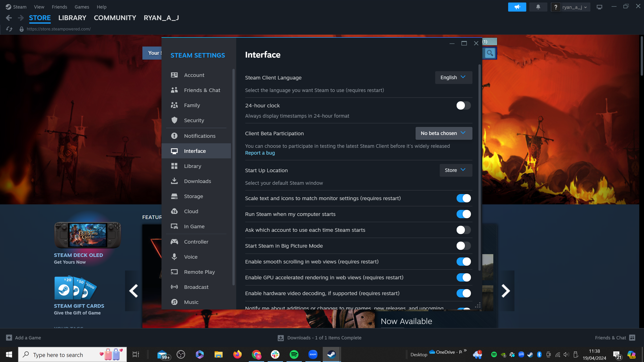This screenshot has width=644, height=362.
Task: Click the store URL address field
Action: coord(59,29)
